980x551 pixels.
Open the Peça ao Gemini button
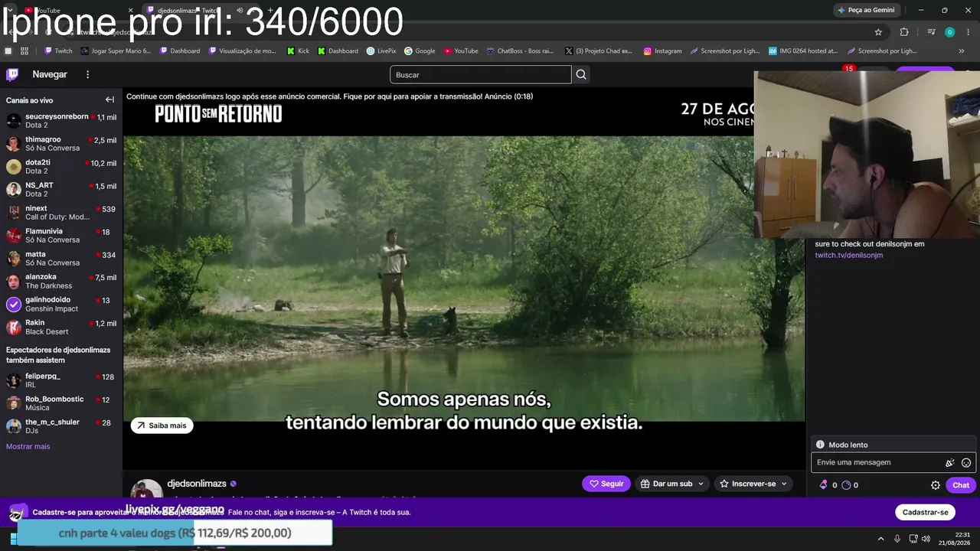pos(867,10)
